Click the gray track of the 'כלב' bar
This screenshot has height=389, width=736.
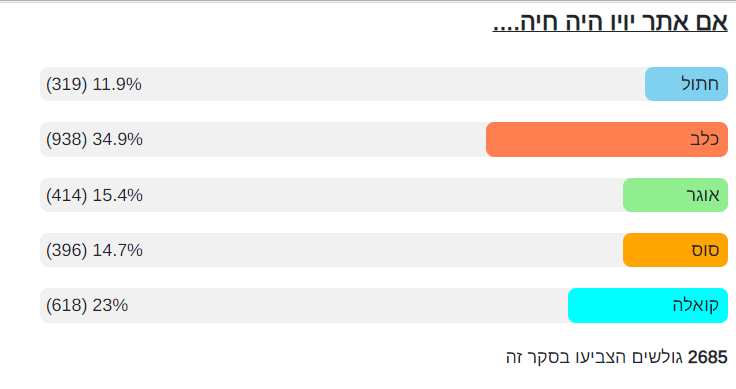[x=263, y=139]
